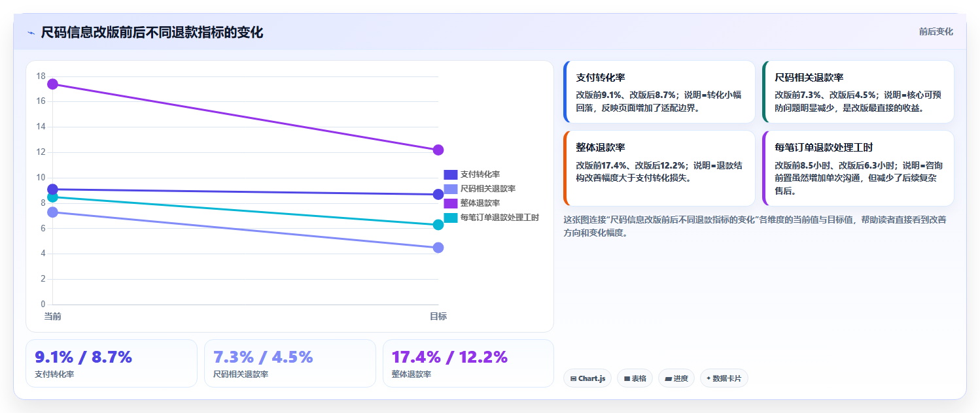Click the purple 17.4 data point at 当前
Screen dimensions: 980x413
(52, 84)
